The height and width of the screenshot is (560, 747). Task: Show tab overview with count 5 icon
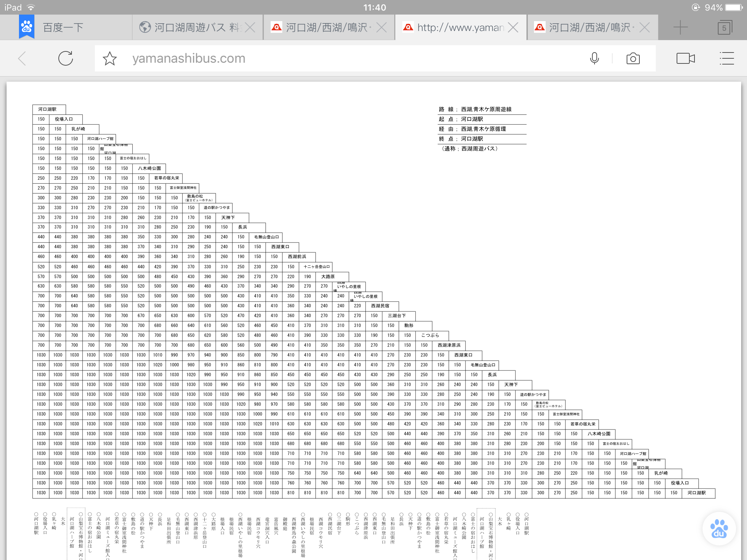[724, 27]
